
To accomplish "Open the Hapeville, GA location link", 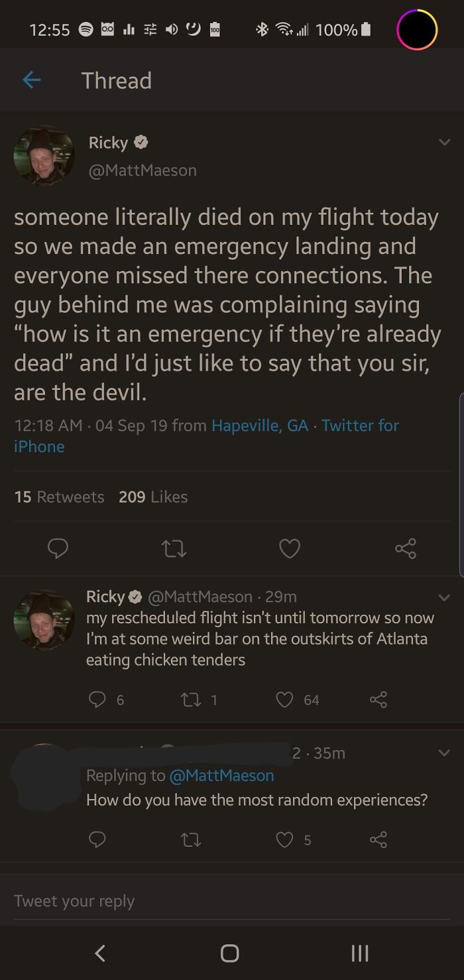I will (259, 425).
